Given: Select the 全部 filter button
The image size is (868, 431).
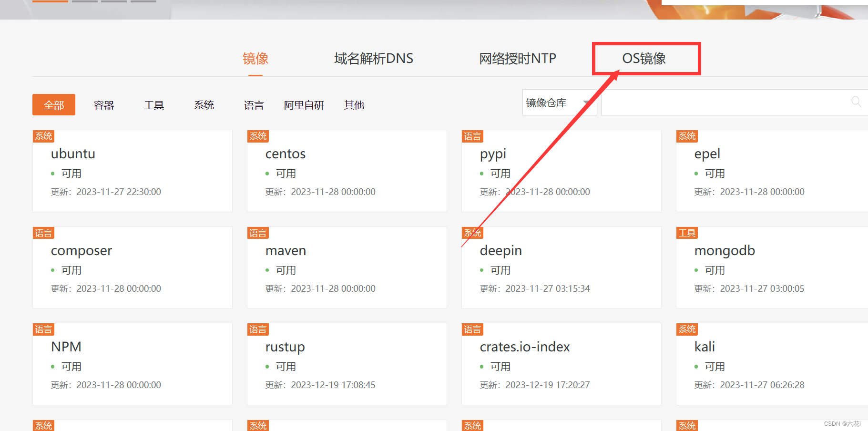Looking at the screenshot, I should click(54, 105).
